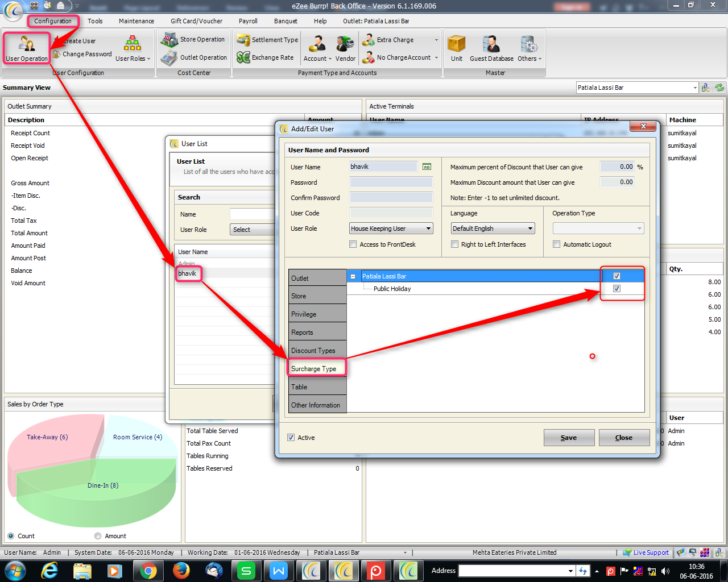Select user bhavik in User List

point(187,273)
